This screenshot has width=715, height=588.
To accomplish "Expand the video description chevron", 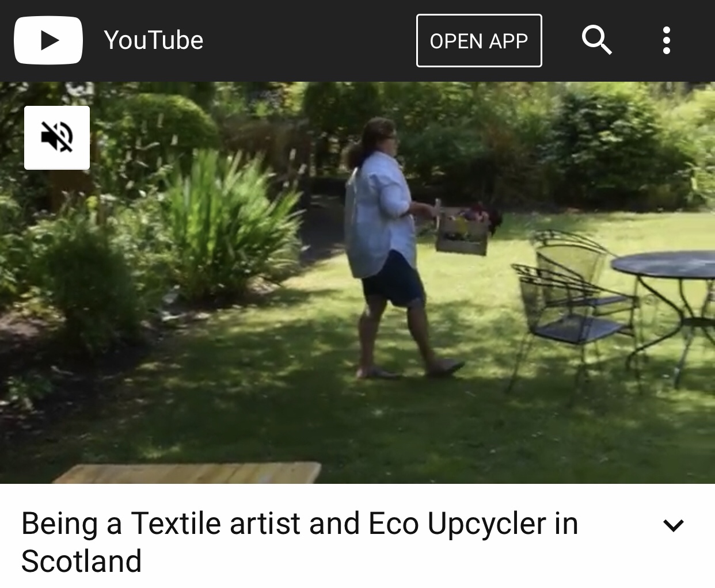I will point(673,525).
